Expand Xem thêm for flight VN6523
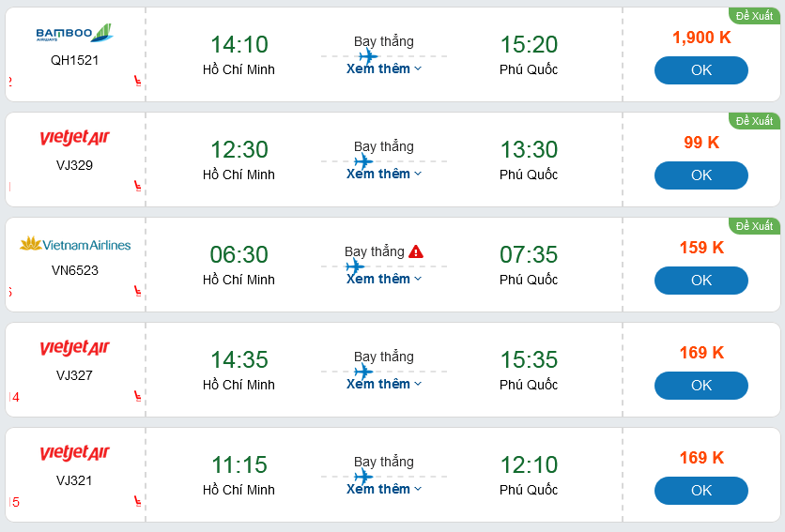The width and height of the screenshot is (785, 532). (x=384, y=279)
